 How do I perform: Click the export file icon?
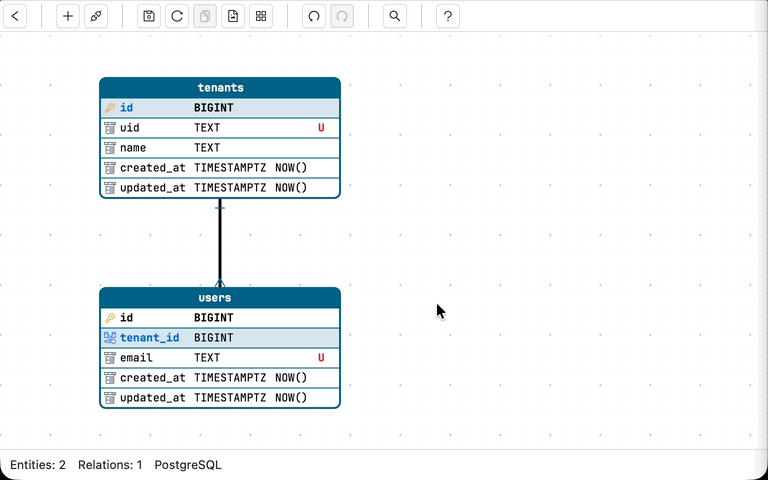point(233,16)
